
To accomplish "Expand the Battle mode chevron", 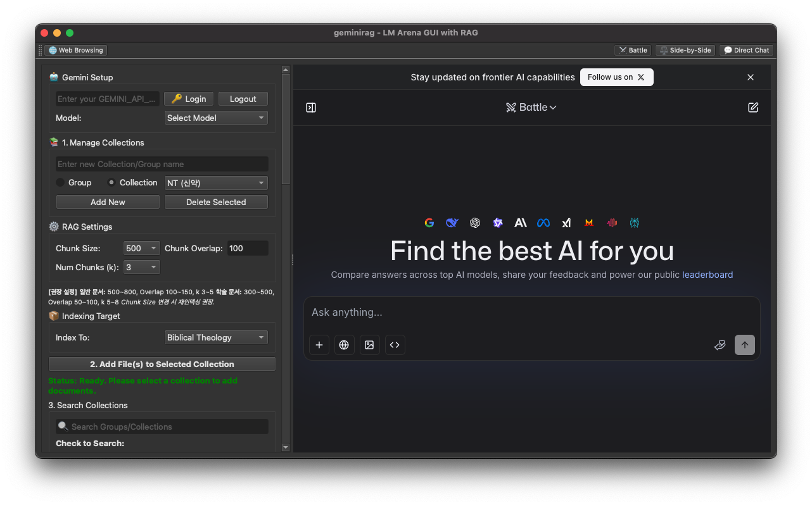I will tap(553, 108).
